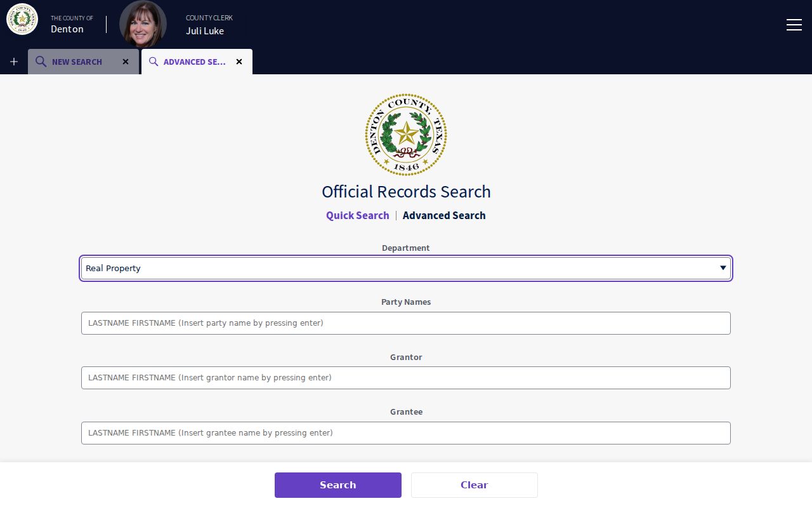Click the Denton County seal in header

pos(22,19)
